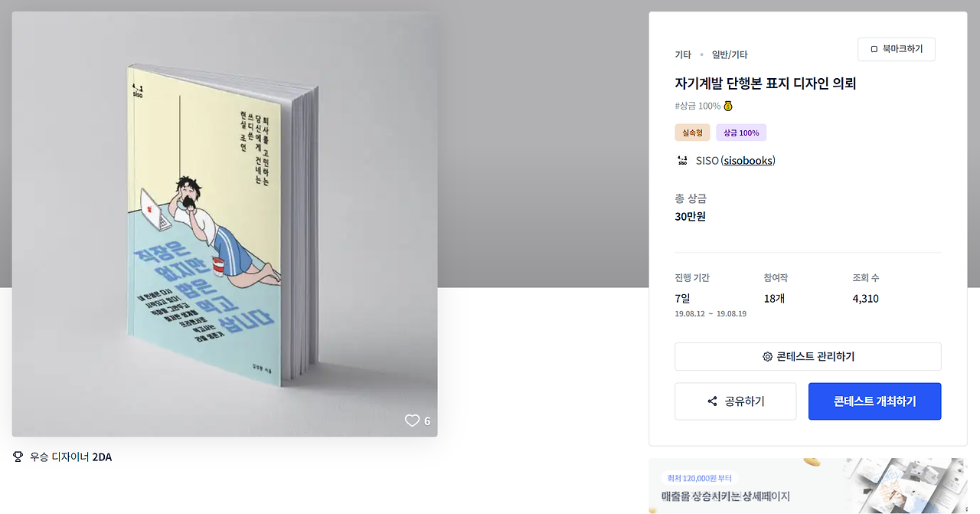The image size is (980, 514).
Task: Open the sisobooks profile link
Action: [748, 161]
